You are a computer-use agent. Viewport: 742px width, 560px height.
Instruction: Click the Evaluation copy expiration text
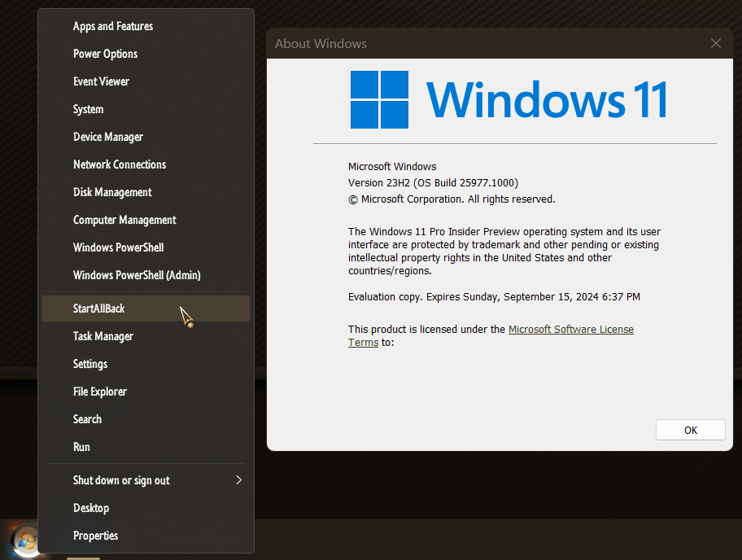coord(494,297)
